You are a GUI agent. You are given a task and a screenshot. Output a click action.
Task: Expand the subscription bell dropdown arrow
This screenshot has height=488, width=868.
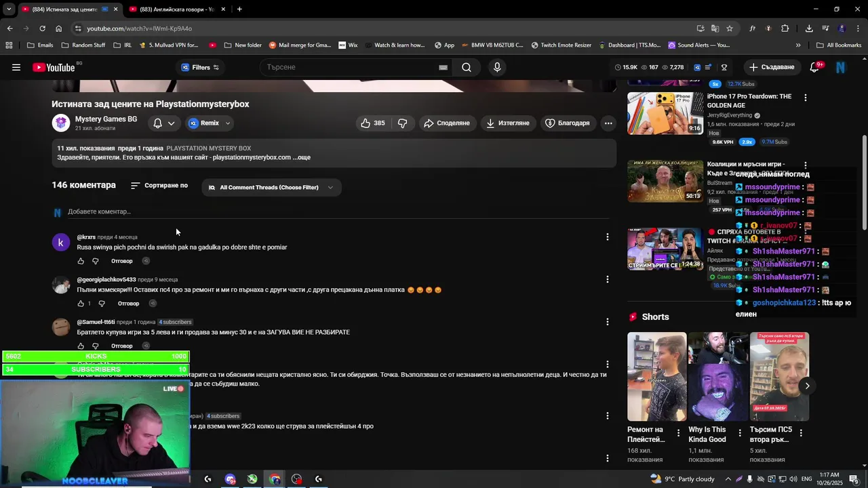[172, 123]
